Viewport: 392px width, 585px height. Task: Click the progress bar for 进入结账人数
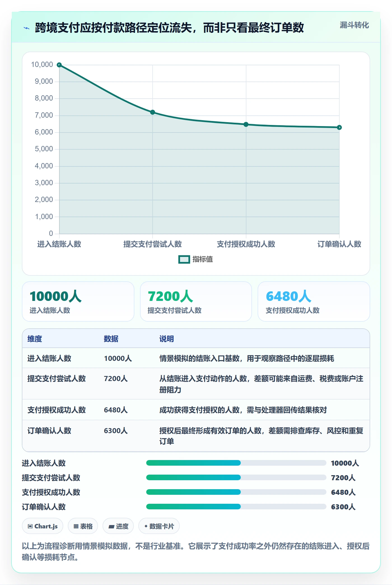(236, 463)
